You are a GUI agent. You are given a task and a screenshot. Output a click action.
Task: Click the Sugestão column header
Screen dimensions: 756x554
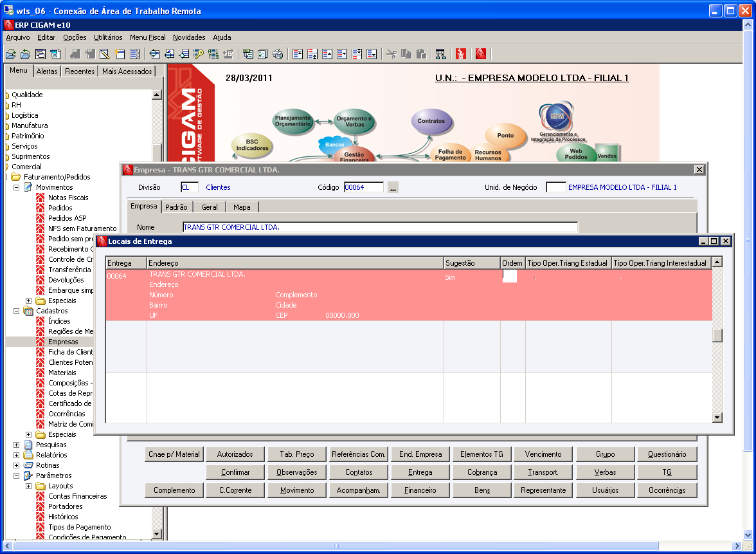(472, 263)
